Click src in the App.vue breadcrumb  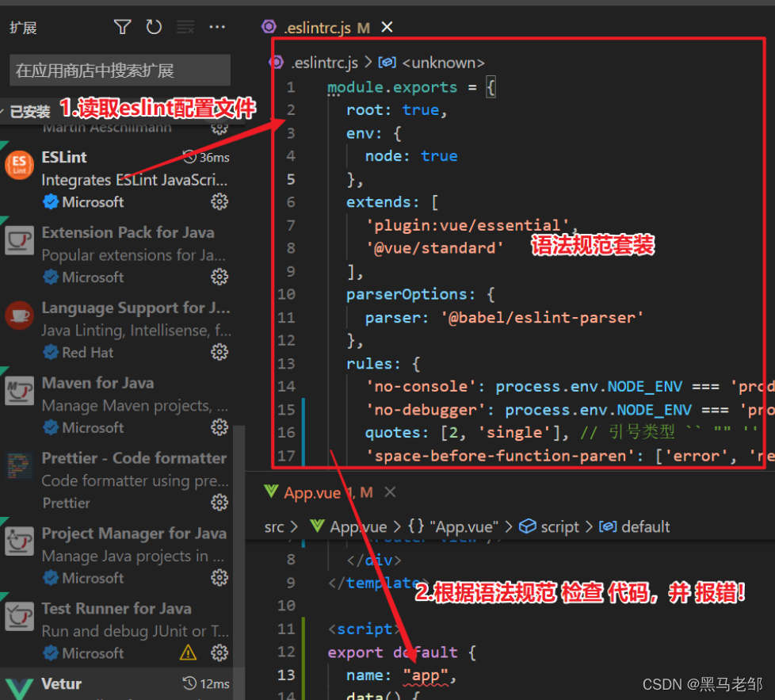coord(274,527)
